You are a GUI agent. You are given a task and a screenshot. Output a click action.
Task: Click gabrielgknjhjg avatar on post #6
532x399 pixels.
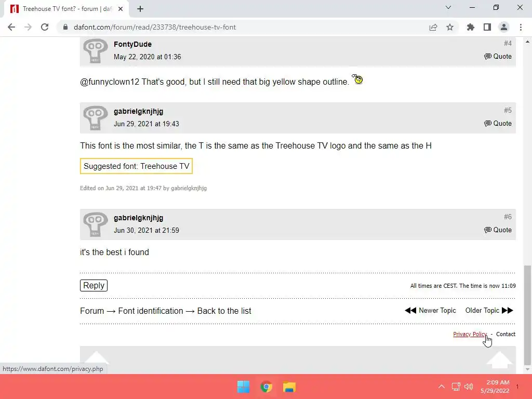tap(96, 224)
